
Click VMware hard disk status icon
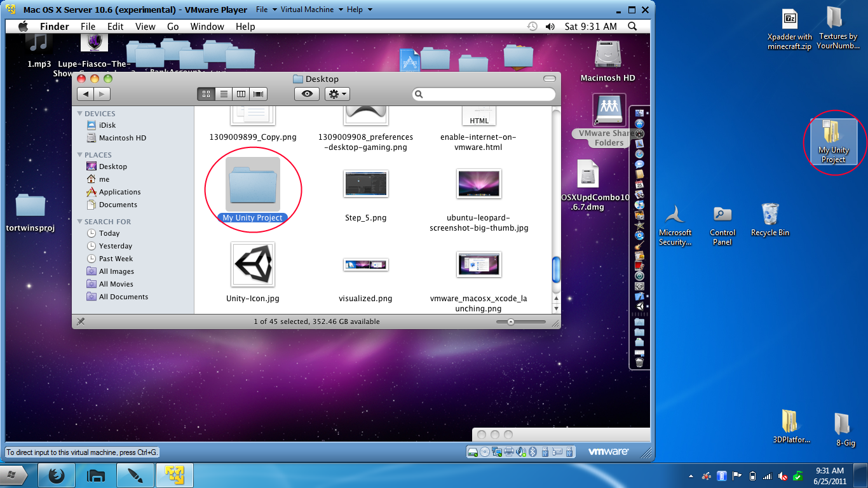tap(473, 452)
